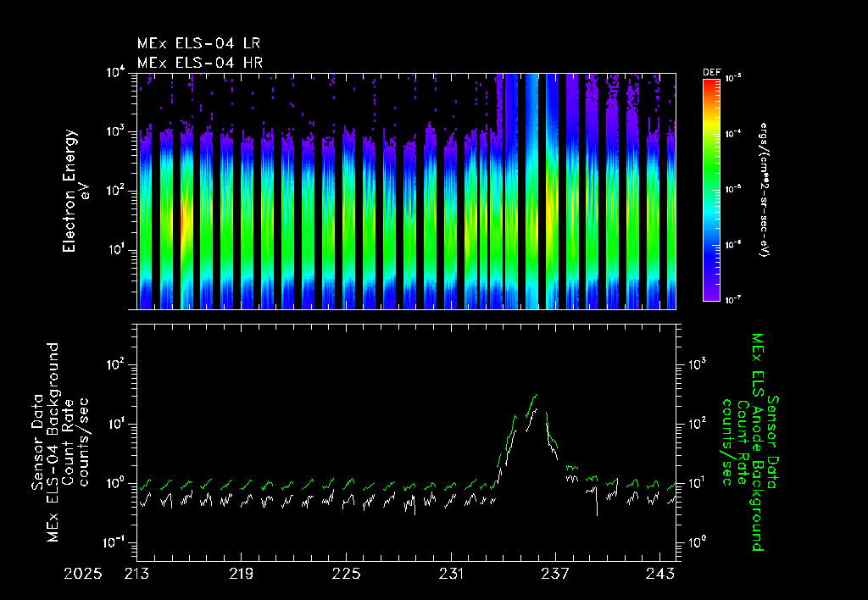Click the year label '2025' on the time axis
This screenshot has width=868, height=600.
tap(82, 574)
